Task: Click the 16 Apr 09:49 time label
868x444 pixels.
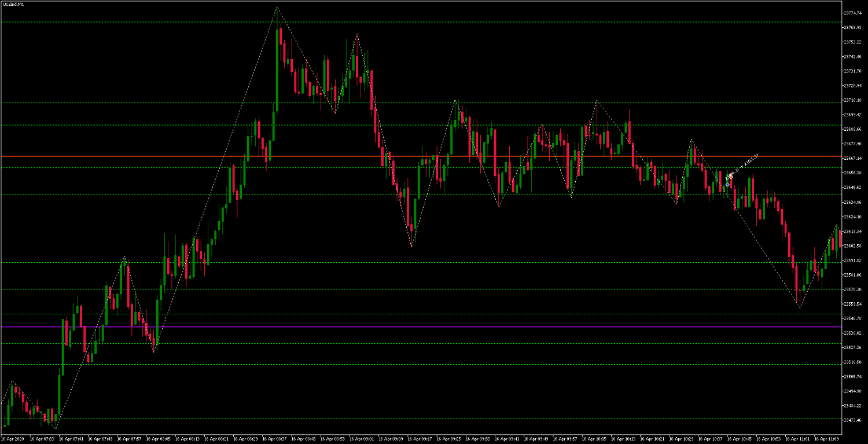Action: point(535,439)
